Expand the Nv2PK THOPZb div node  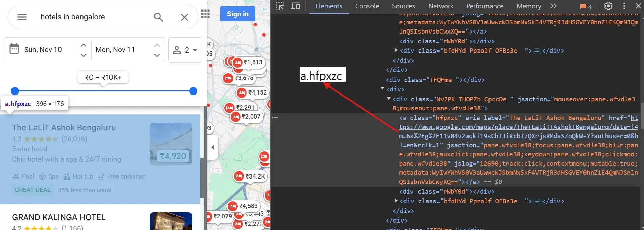click(389, 99)
